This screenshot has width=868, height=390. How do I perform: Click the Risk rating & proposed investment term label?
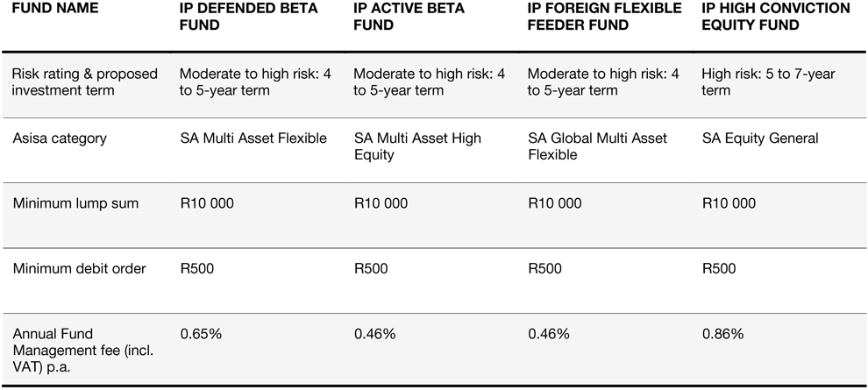tap(85, 82)
